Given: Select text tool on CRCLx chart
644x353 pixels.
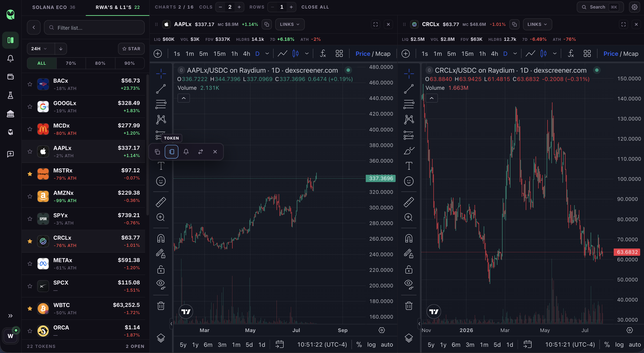Looking at the screenshot, I should click(x=409, y=166).
